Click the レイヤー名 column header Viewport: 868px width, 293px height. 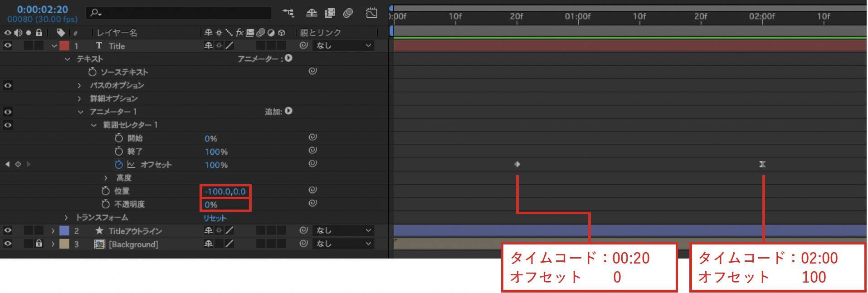point(117,33)
